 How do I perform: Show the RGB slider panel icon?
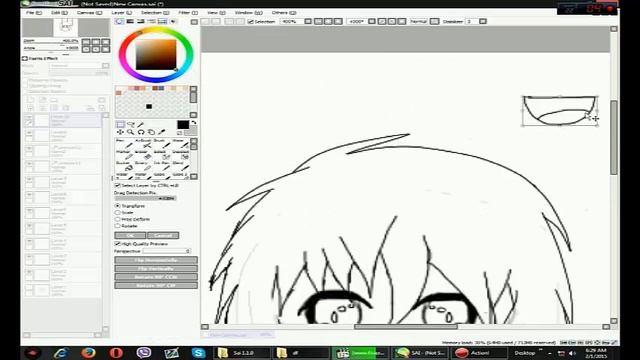(130, 21)
